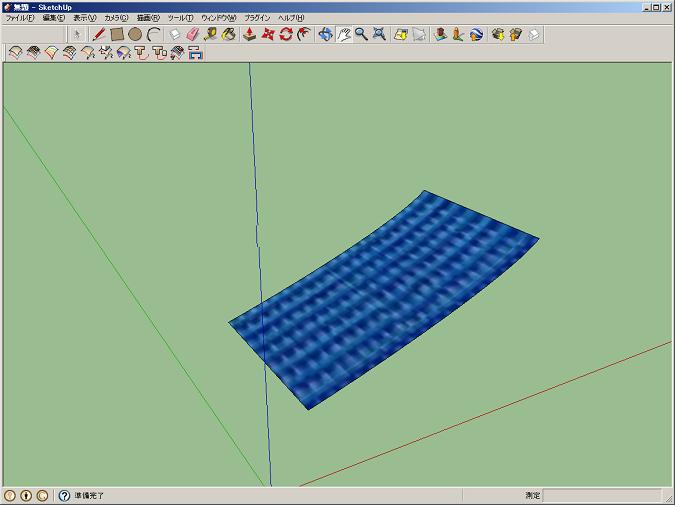Image resolution: width=675 pixels, height=505 pixels.
Task: Select the Arc drawing tool
Action: (153, 34)
